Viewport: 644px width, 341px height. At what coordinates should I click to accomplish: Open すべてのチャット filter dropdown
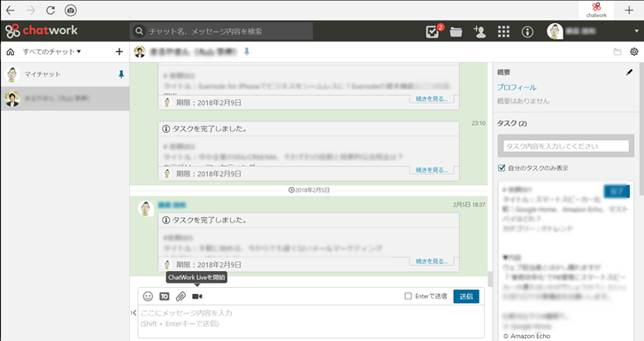51,52
